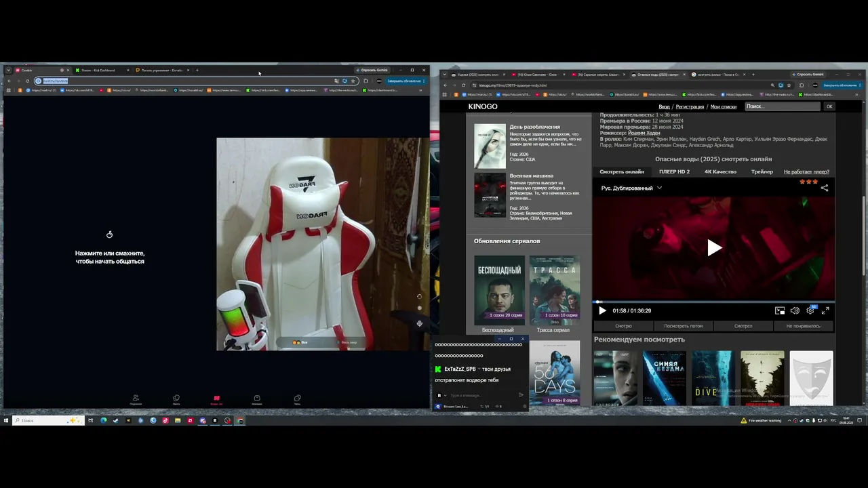
Task: Open the 'Синяя бездна' recommended poster
Action: tap(665, 378)
